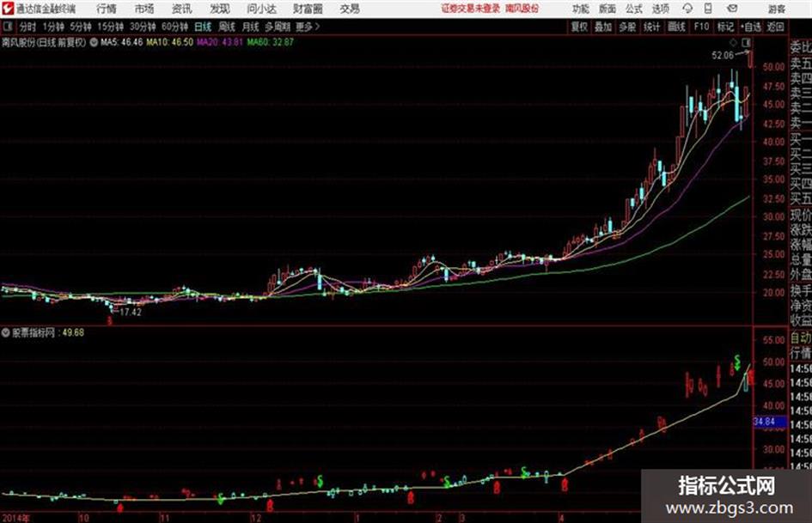Switch to 30分钟 chart period
The image size is (812, 523).
(143, 27)
